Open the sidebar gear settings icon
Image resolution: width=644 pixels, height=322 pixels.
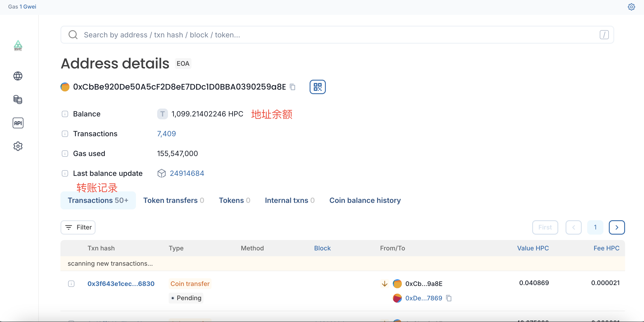click(x=18, y=146)
